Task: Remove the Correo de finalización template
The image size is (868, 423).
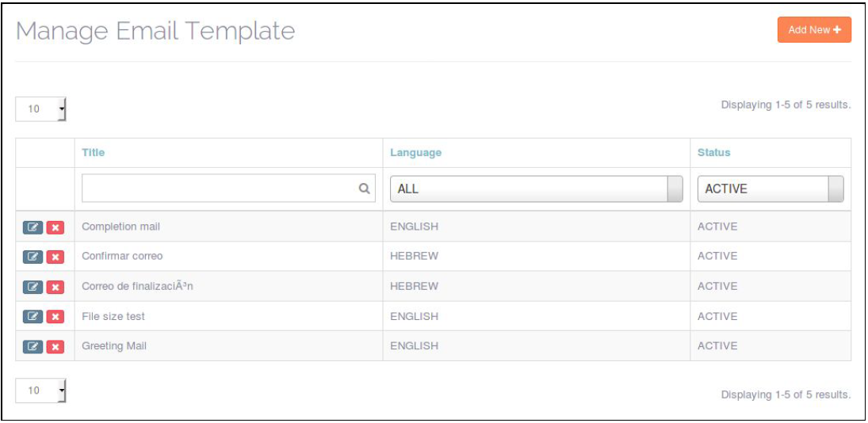Action: coord(55,287)
